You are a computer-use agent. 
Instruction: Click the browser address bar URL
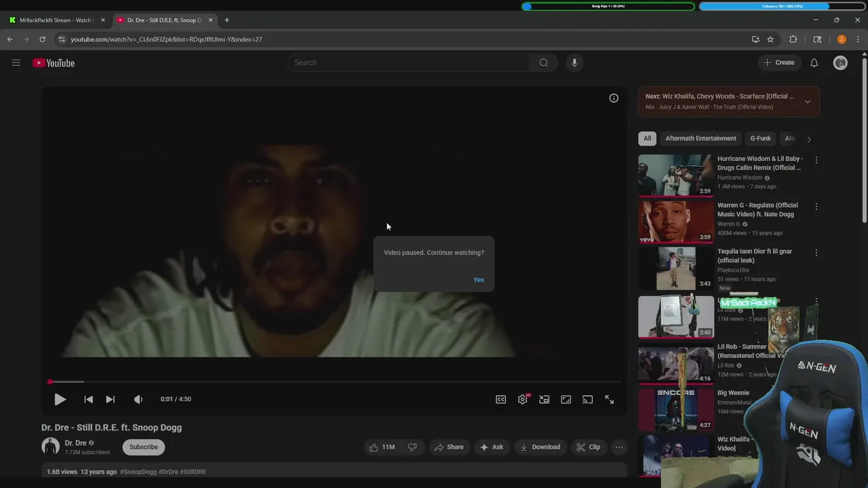click(x=166, y=39)
